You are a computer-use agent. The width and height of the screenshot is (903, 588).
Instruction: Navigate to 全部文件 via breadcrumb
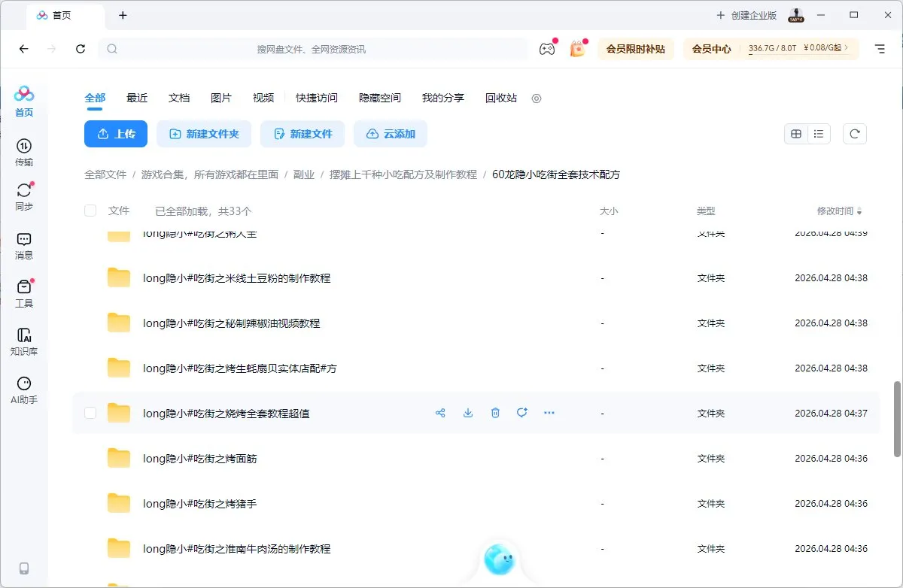[105, 174]
